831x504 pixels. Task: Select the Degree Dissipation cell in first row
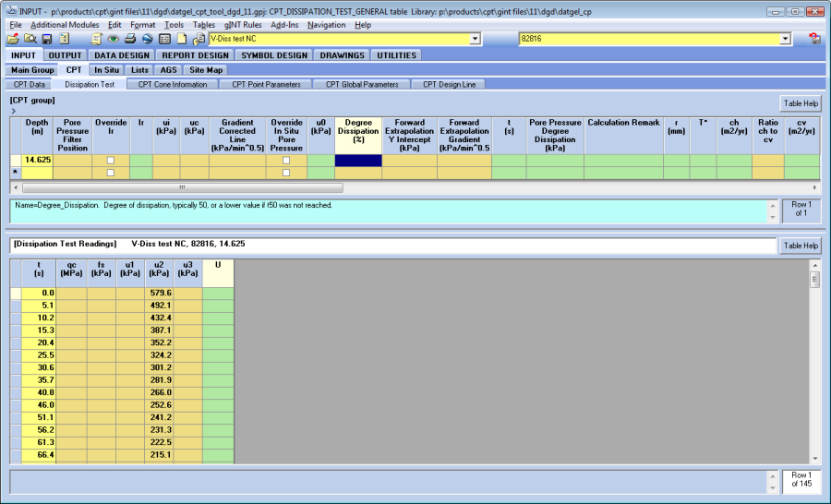pyautogui.click(x=358, y=161)
